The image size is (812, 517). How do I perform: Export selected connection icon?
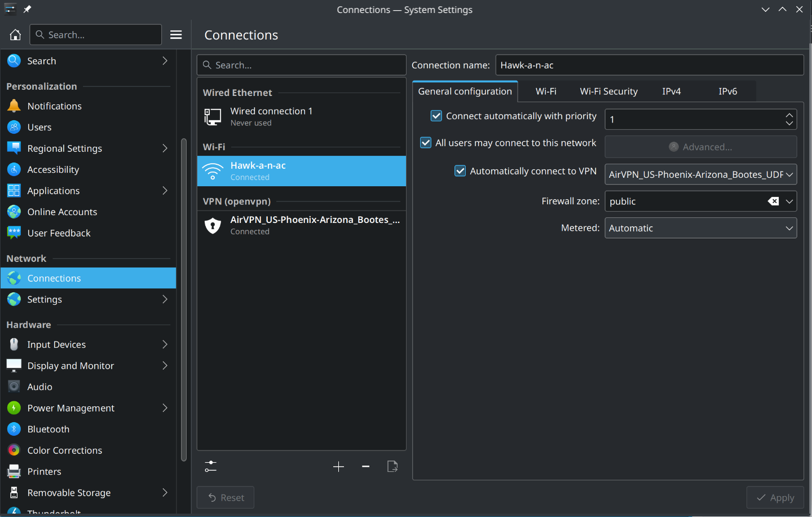[392, 466]
